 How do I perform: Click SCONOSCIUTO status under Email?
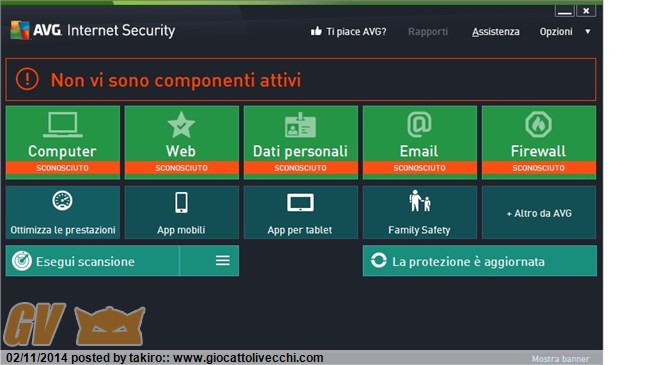(420, 168)
